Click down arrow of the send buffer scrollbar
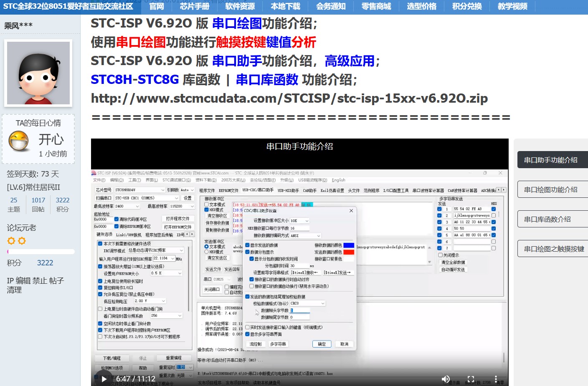 point(429,262)
